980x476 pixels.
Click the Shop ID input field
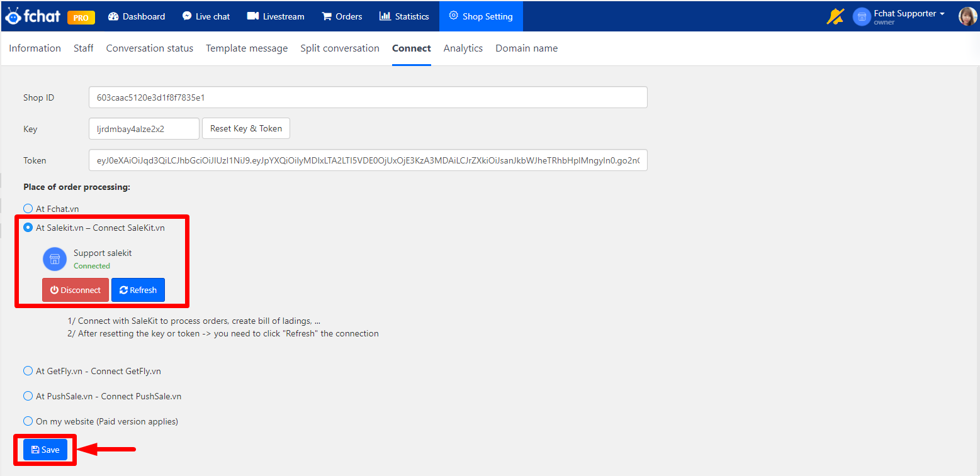(x=368, y=97)
